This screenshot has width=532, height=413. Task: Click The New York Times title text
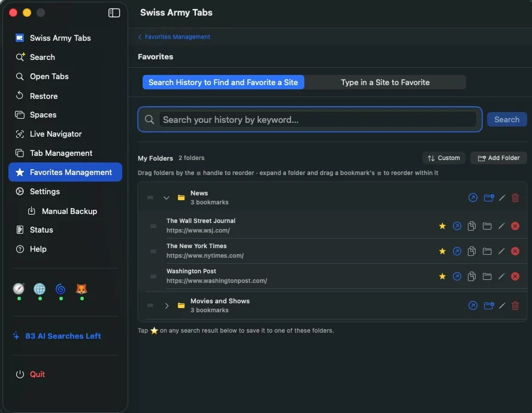[x=197, y=246]
